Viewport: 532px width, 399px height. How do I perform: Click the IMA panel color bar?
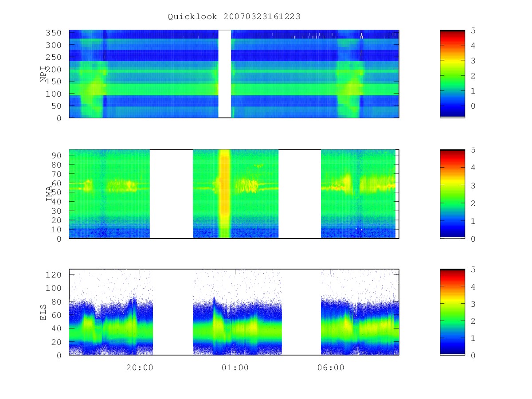pos(452,194)
